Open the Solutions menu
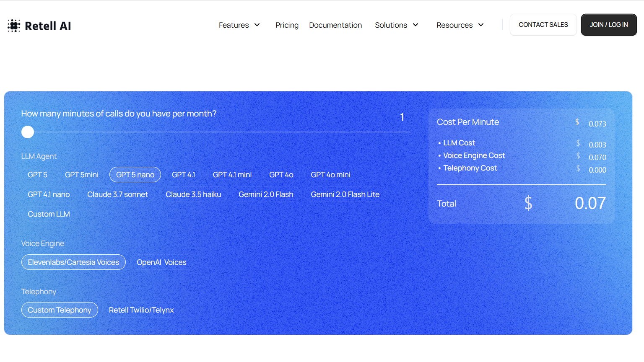 click(x=391, y=25)
